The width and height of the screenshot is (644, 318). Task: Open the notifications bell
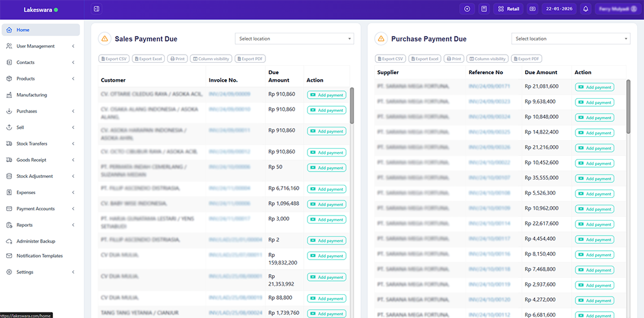pyautogui.click(x=586, y=9)
